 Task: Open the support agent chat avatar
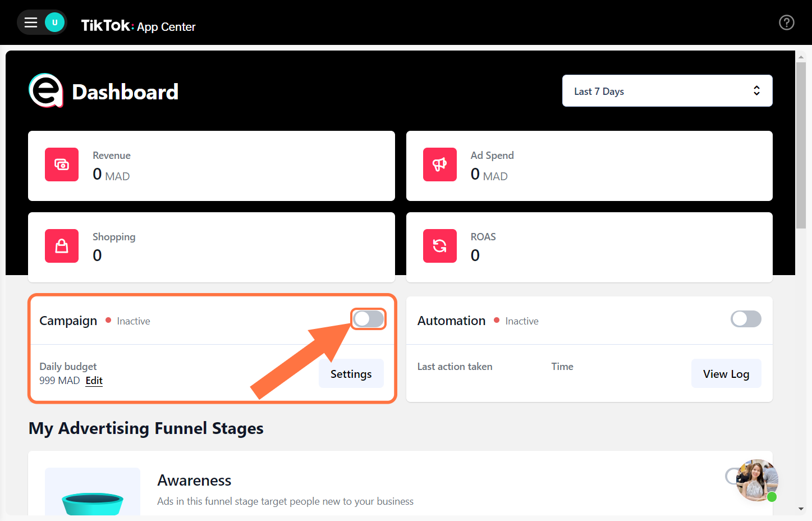(x=757, y=481)
